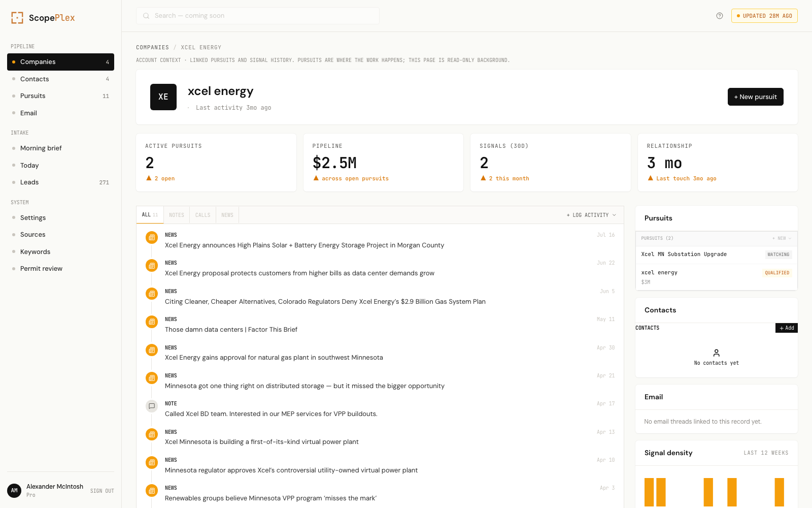
Task: Click the search magnifier icon
Action: [x=146, y=16]
